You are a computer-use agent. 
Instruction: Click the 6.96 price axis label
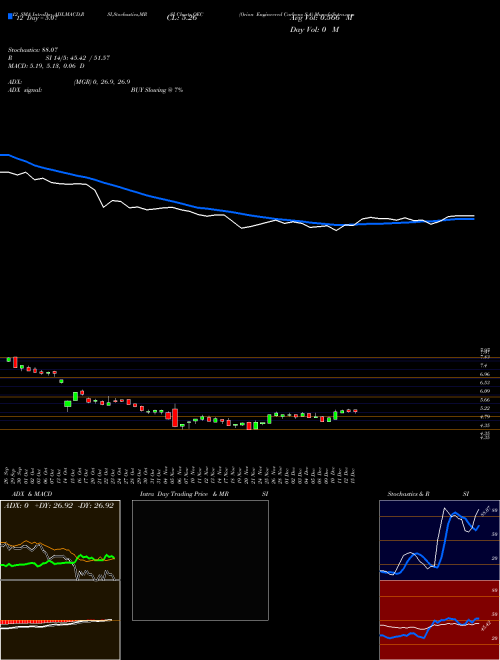tap(484, 374)
